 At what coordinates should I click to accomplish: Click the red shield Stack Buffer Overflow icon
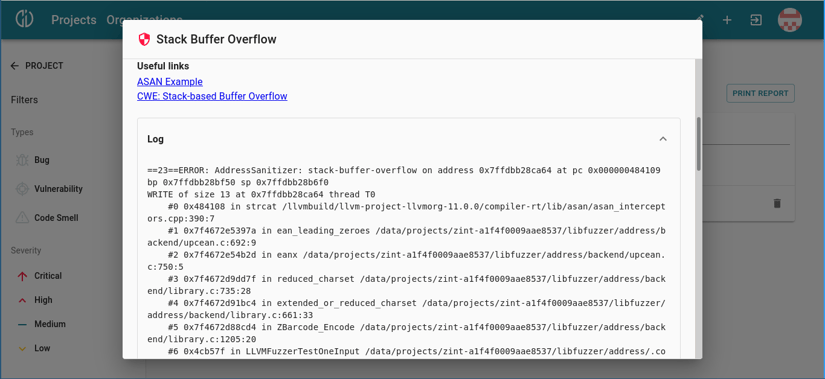coord(144,39)
